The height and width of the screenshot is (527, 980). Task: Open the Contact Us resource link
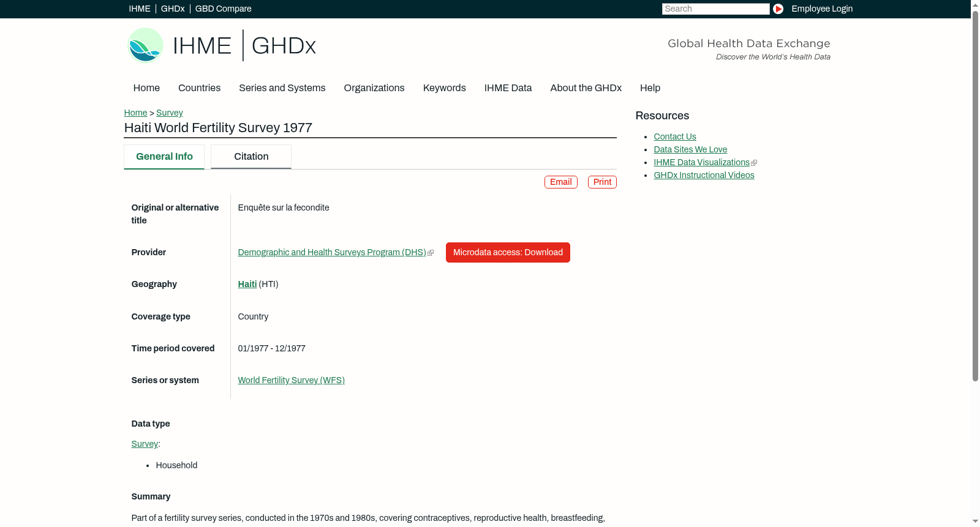click(x=675, y=136)
